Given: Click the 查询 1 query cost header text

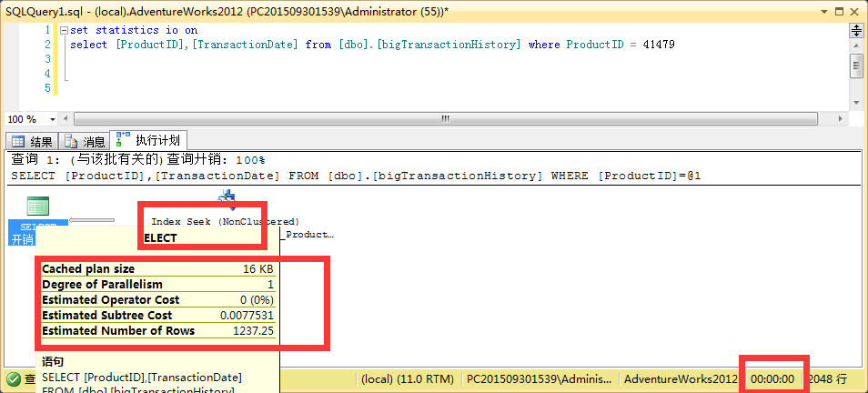Looking at the screenshot, I should click(137, 160).
